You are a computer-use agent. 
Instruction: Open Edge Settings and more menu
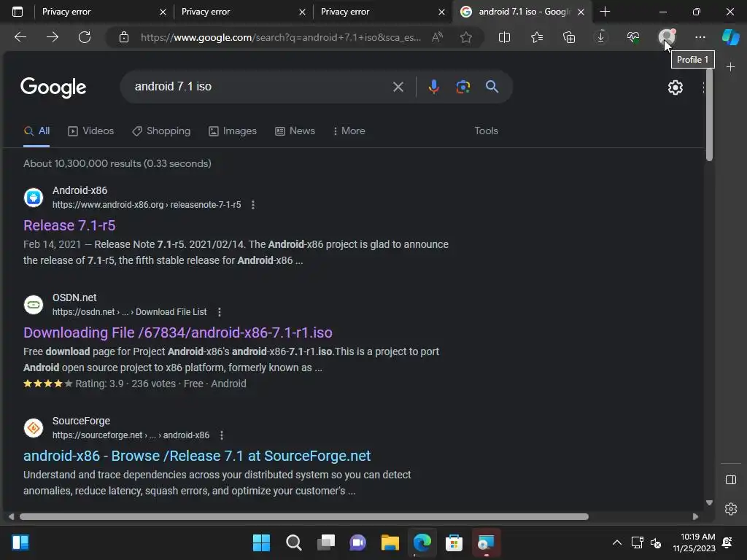tap(700, 37)
